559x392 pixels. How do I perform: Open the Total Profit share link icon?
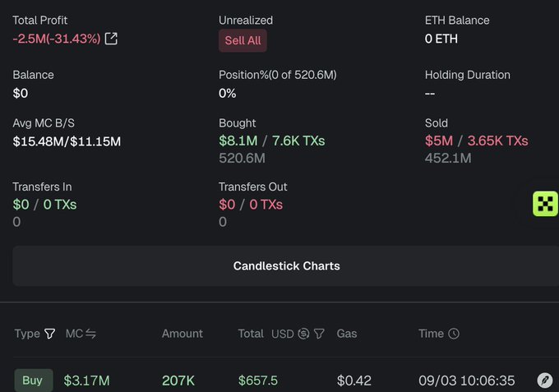111,39
